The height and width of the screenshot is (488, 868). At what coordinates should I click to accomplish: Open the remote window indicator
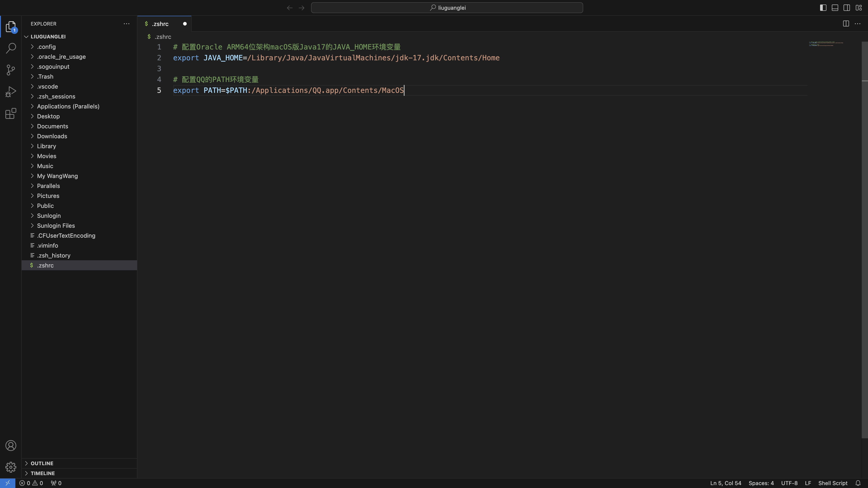[7, 483]
